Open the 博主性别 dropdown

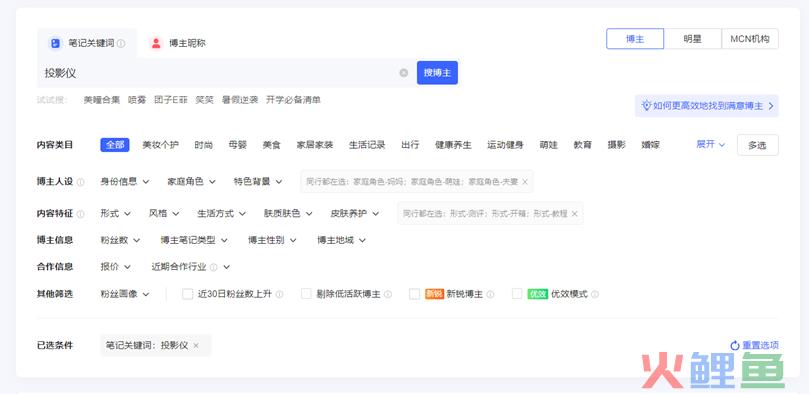pos(272,240)
